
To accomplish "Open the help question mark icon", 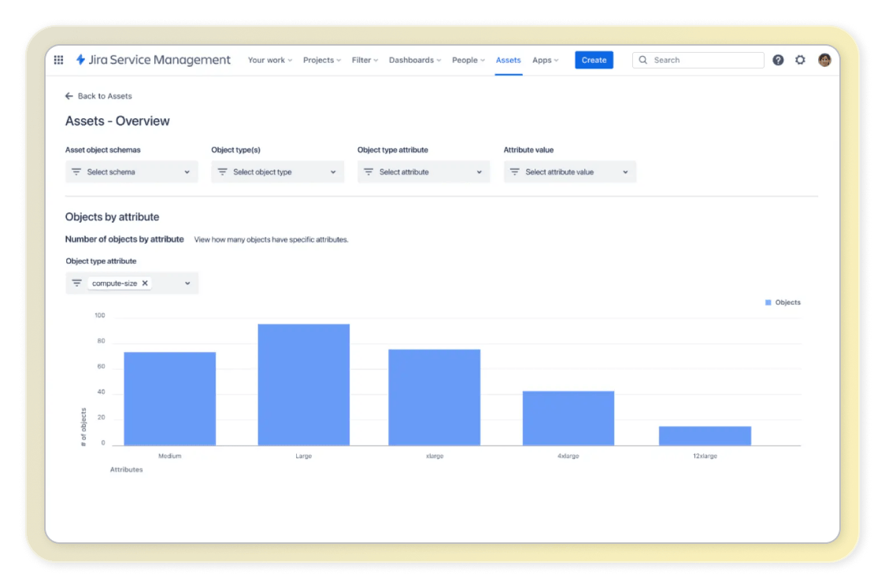I will 778,60.
